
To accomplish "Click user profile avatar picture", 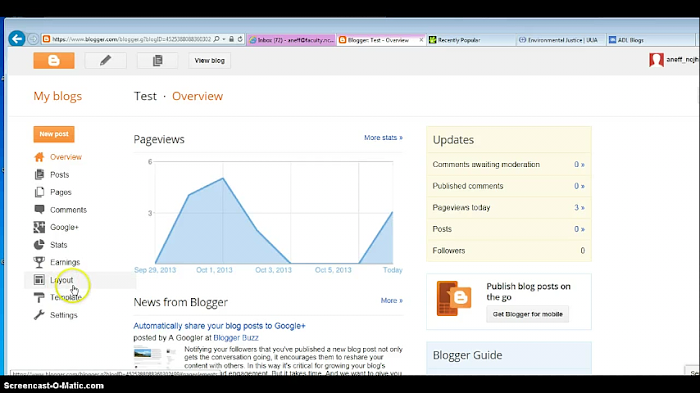I will [656, 60].
